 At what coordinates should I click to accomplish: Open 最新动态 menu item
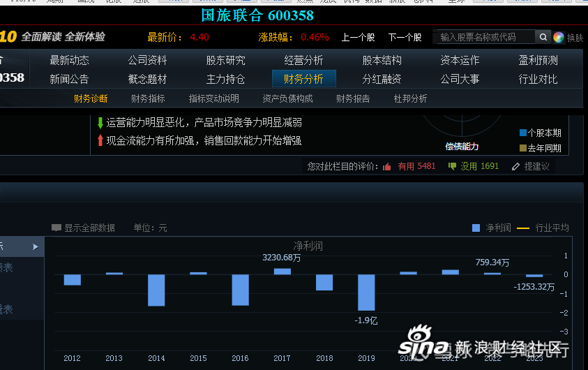tap(69, 60)
